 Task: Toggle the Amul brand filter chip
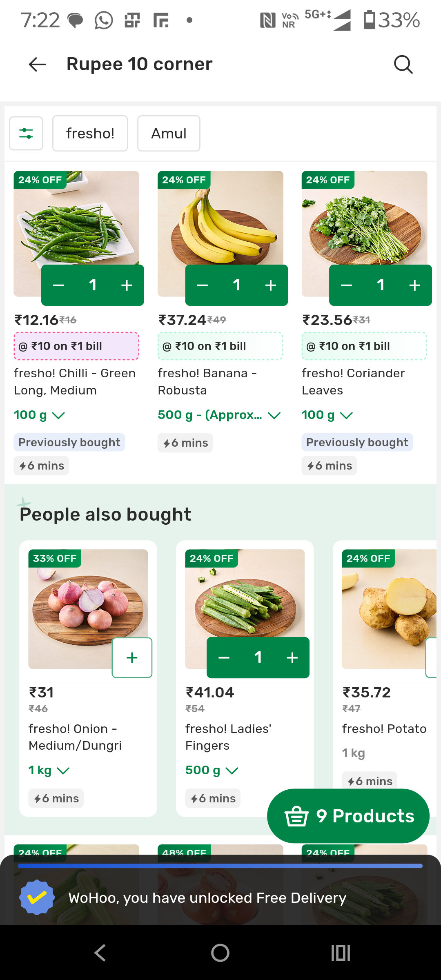[x=169, y=134]
